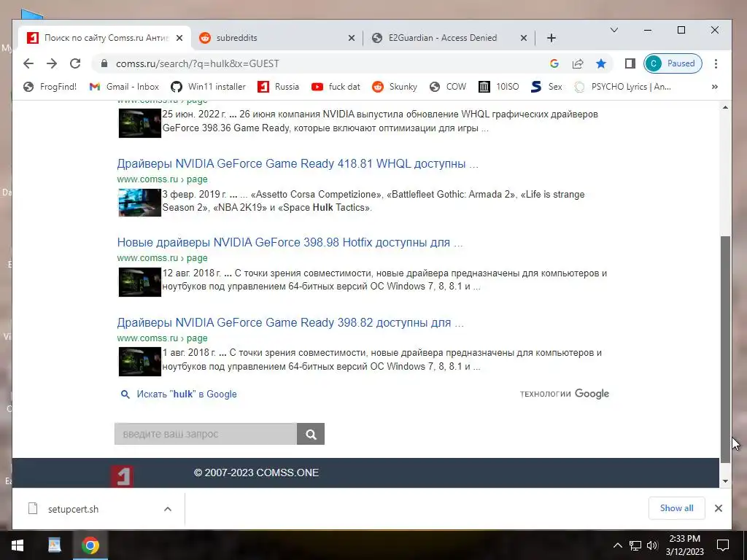The image size is (747, 560).
Task: Click the red Comss logo in footer
Action: coord(122,477)
